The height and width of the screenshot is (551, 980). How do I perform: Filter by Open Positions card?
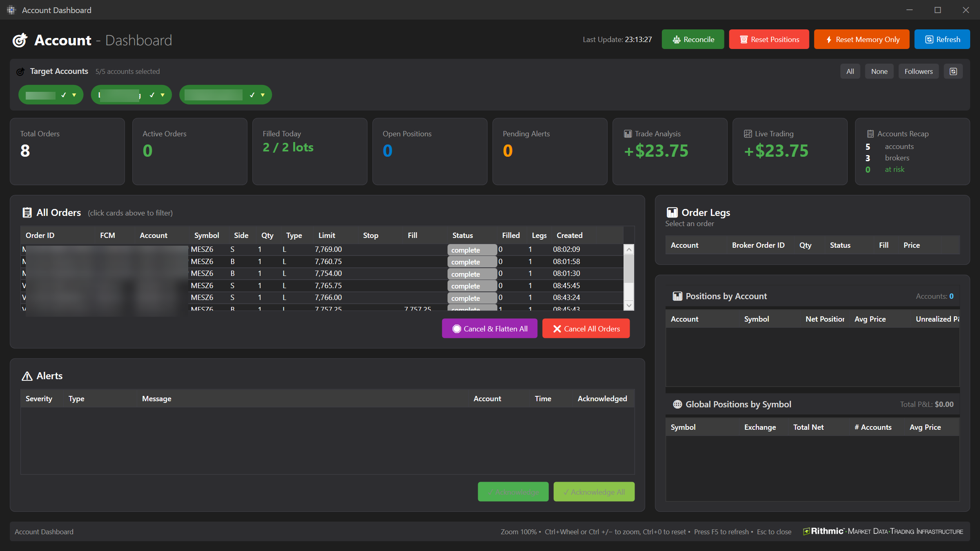point(430,151)
